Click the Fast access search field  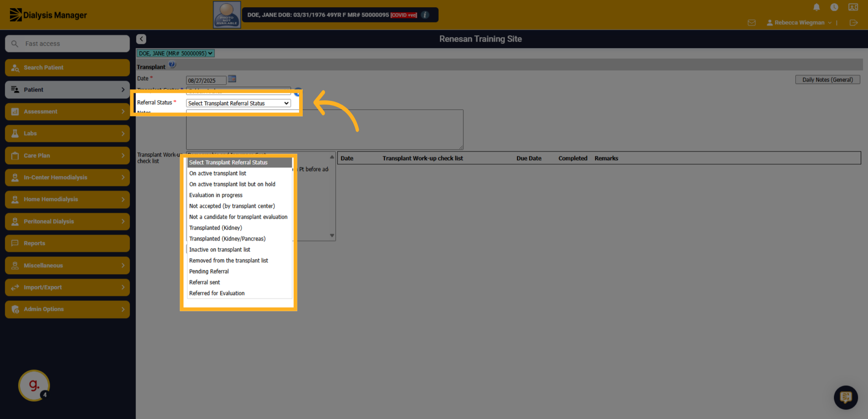tap(67, 44)
